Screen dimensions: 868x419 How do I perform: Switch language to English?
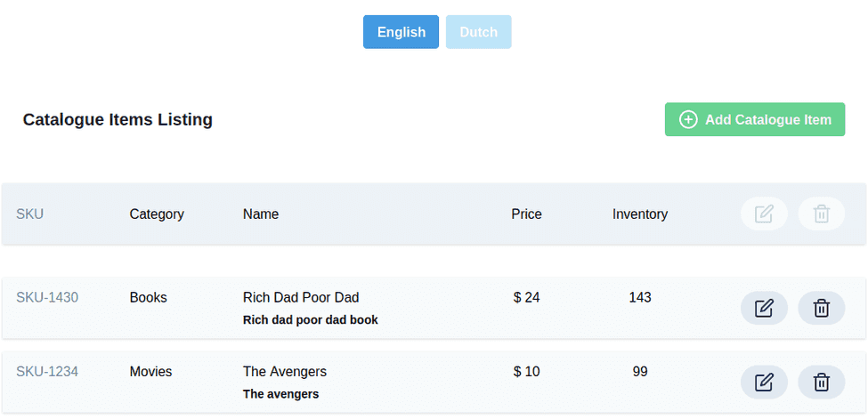(x=401, y=32)
